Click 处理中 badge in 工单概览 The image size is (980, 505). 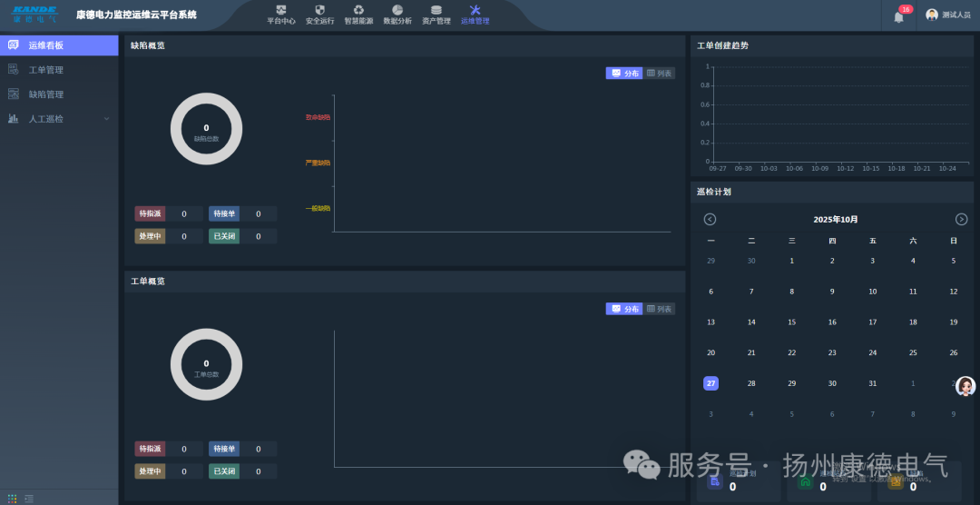coord(150,471)
